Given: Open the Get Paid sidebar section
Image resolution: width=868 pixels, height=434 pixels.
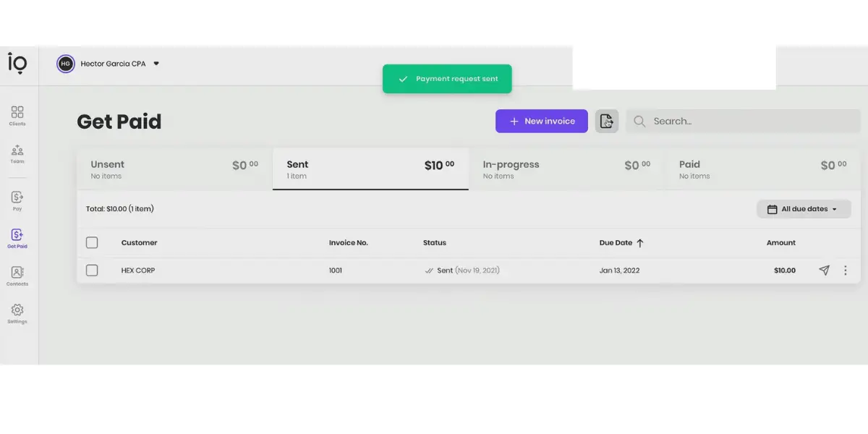Looking at the screenshot, I should click(x=17, y=238).
